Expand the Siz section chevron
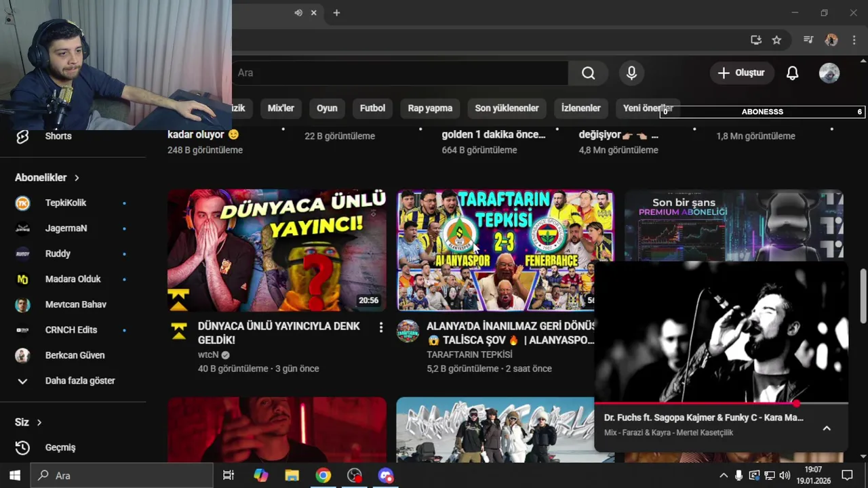 (39, 422)
